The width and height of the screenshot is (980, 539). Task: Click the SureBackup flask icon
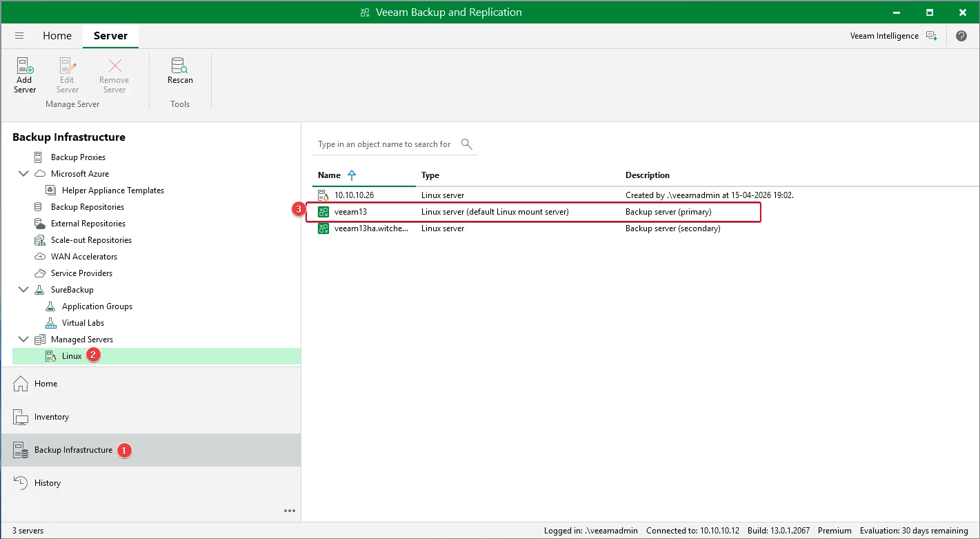point(39,290)
